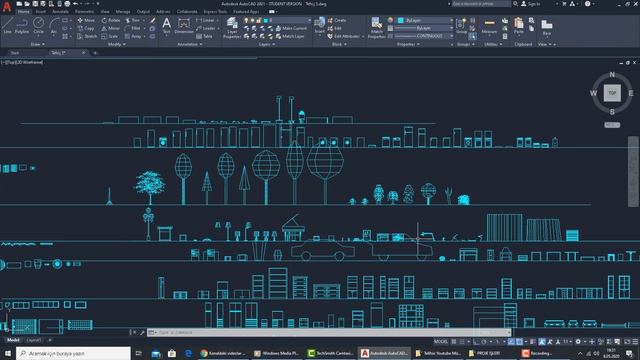Click the Mirror tool
Screen dimensions: 640x360
[x=111, y=28]
